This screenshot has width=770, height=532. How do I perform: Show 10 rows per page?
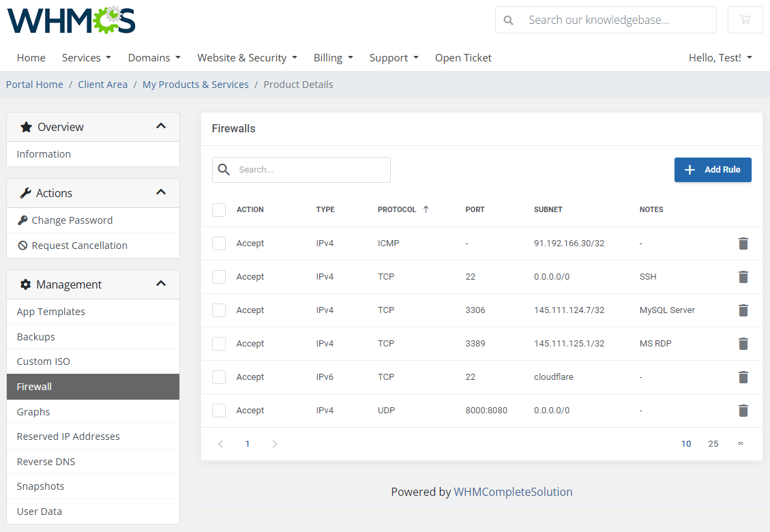[x=686, y=443]
